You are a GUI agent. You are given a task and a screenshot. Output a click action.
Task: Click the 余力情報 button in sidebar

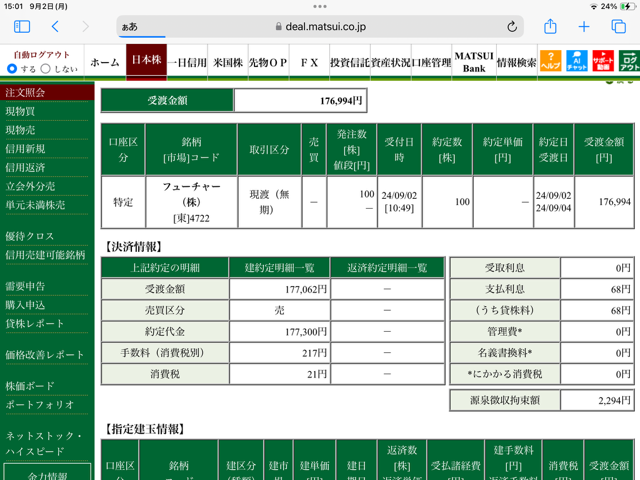47,473
